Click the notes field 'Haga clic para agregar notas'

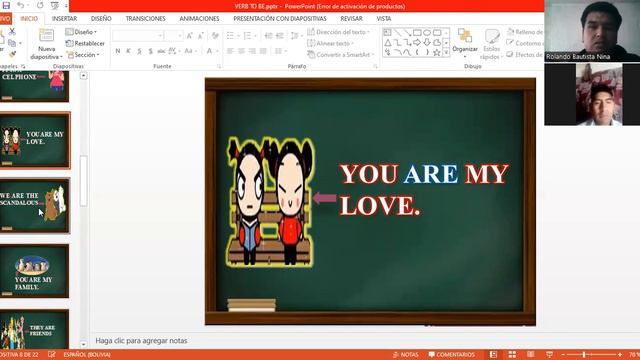pos(141,340)
